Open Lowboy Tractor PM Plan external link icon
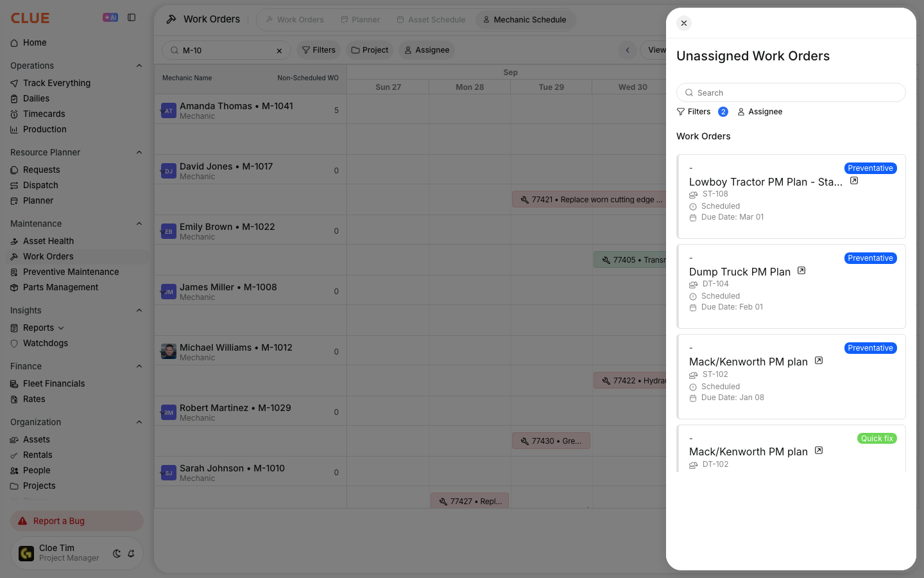Viewport: 924px width, 578px height. pos(854,181)
